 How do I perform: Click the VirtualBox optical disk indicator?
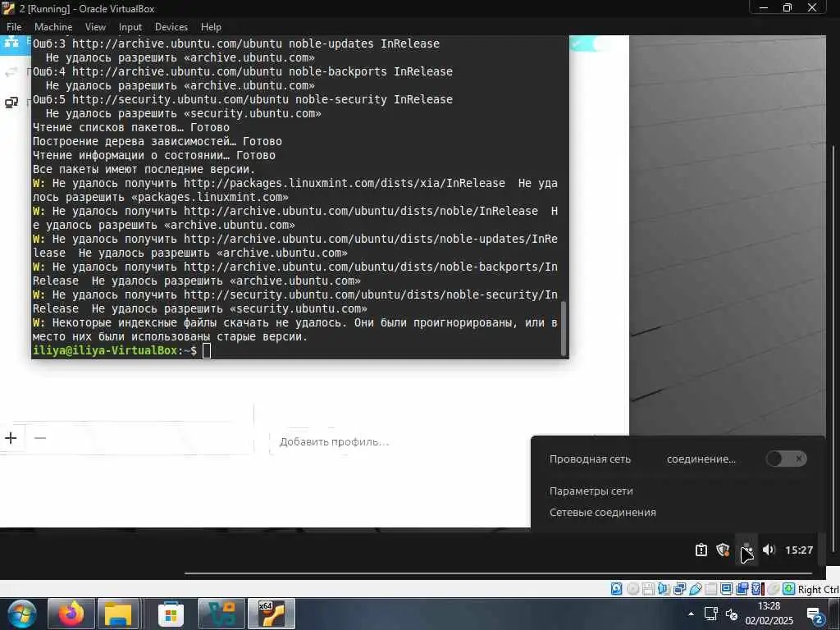(633, 589)
